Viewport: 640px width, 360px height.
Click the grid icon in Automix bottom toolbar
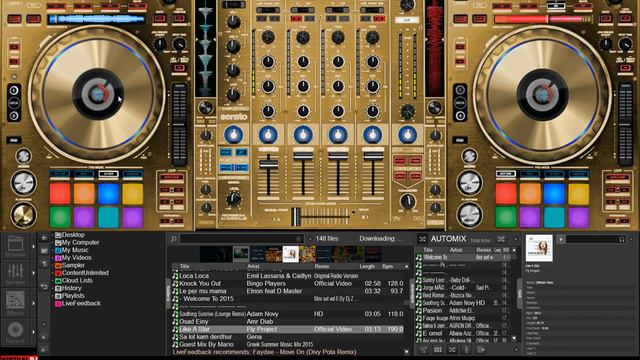coord(438,350)
